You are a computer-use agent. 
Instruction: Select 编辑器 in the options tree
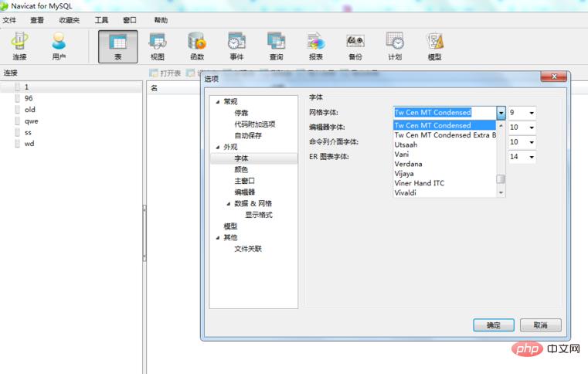[244, 192]
